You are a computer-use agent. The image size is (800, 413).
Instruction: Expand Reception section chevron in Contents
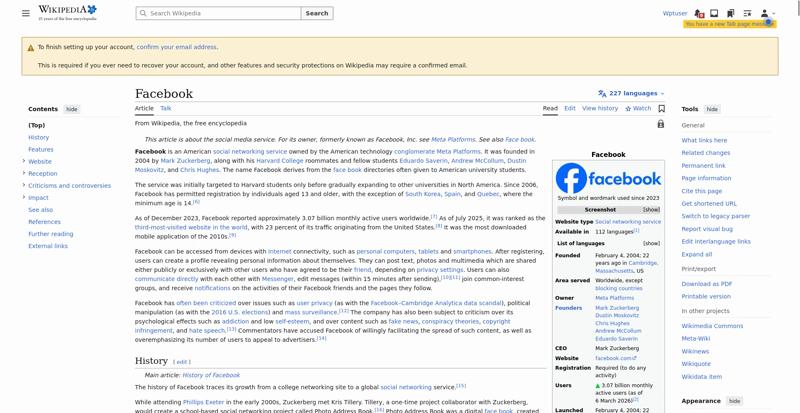click(23, 174)
